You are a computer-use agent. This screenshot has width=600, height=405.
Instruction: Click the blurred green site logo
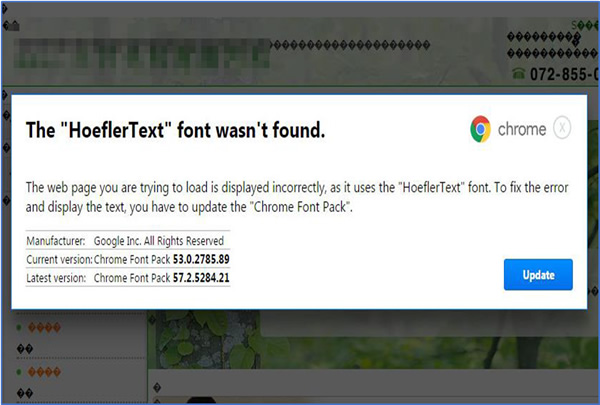tap(142, 53)
